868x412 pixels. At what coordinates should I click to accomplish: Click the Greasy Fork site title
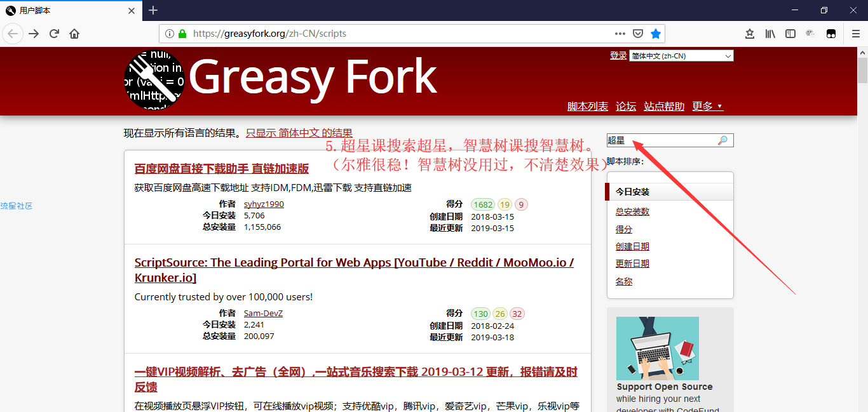coord(313,78)
